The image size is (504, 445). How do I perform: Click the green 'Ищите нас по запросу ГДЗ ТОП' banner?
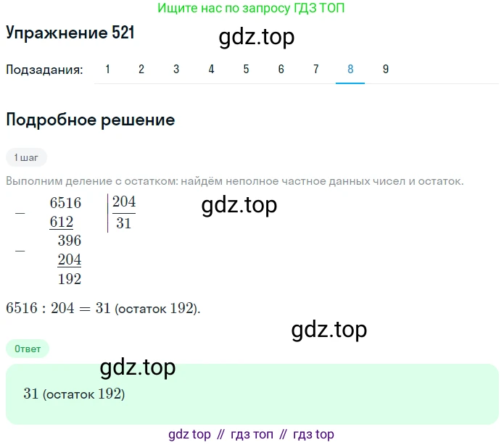[251, 8]
